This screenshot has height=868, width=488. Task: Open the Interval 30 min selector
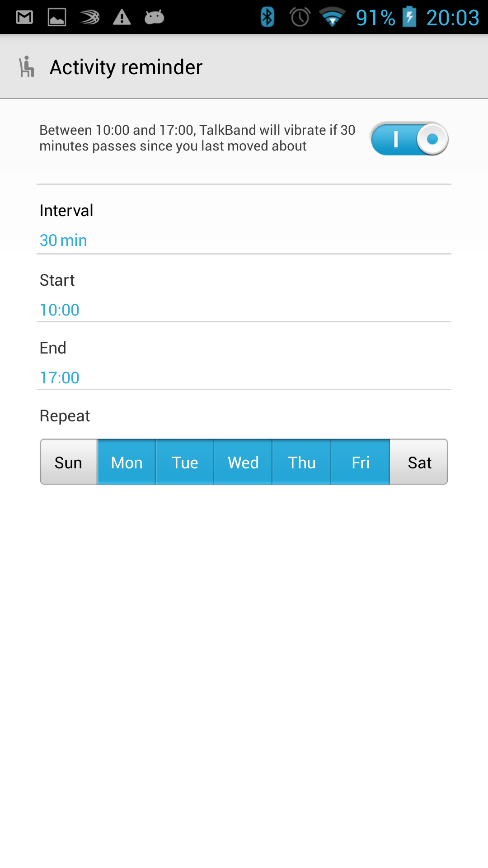point(244,225)
